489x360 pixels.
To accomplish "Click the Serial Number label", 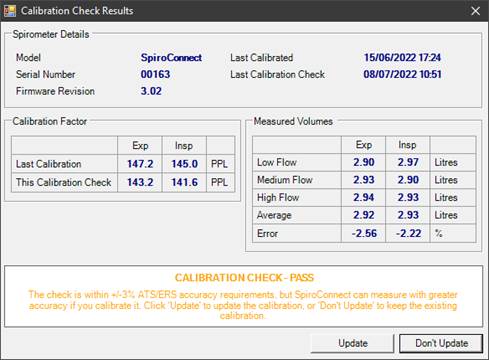I will 46,74.
